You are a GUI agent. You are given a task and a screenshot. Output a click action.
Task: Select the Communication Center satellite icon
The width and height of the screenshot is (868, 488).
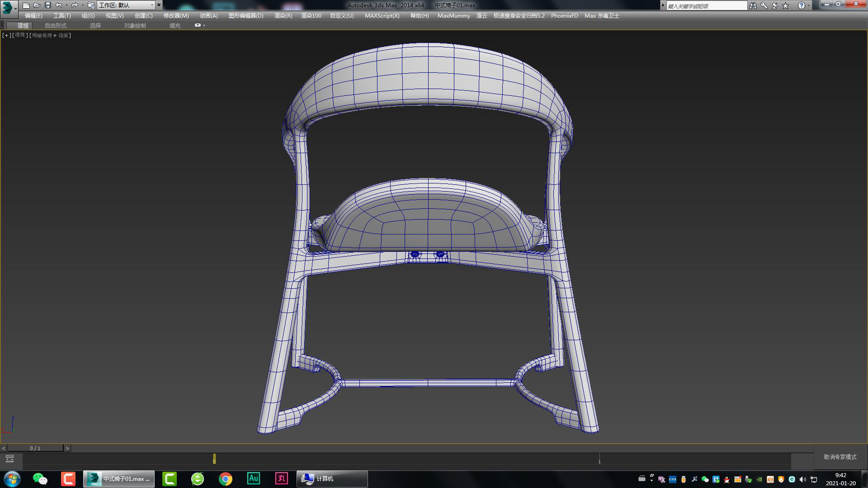(x=774, y=5)
